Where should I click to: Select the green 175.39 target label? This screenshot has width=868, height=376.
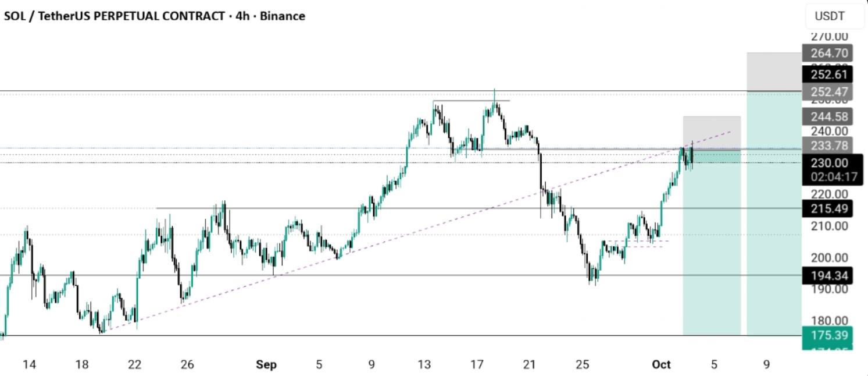pyautogui.click(x=827, y=335)
